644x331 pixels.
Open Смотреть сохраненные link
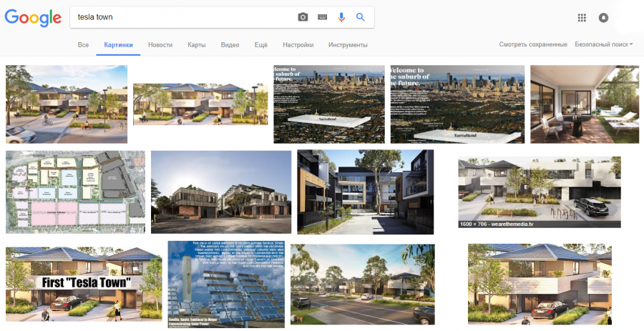[x=533, y=44]
